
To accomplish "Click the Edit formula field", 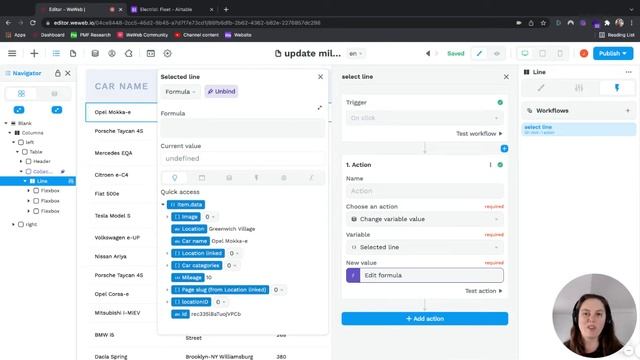I will [x=424, y=275].
